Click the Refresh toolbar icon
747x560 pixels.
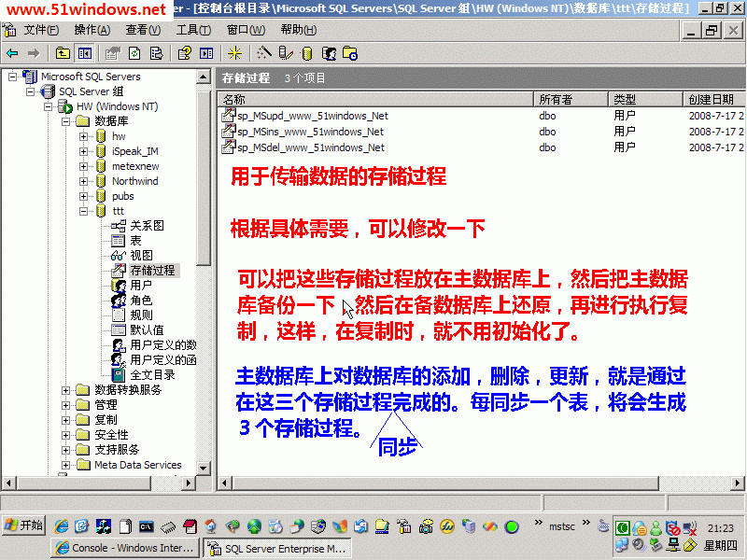135,53
